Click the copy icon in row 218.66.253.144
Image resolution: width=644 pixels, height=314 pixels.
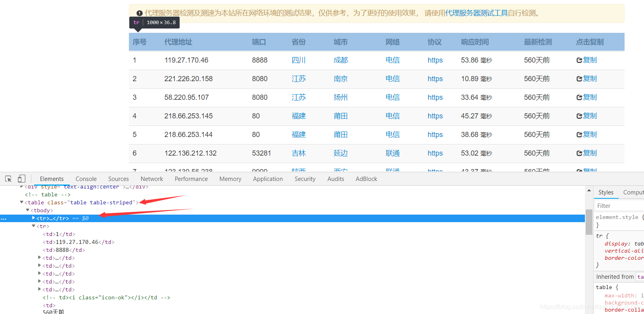[579, 135]
